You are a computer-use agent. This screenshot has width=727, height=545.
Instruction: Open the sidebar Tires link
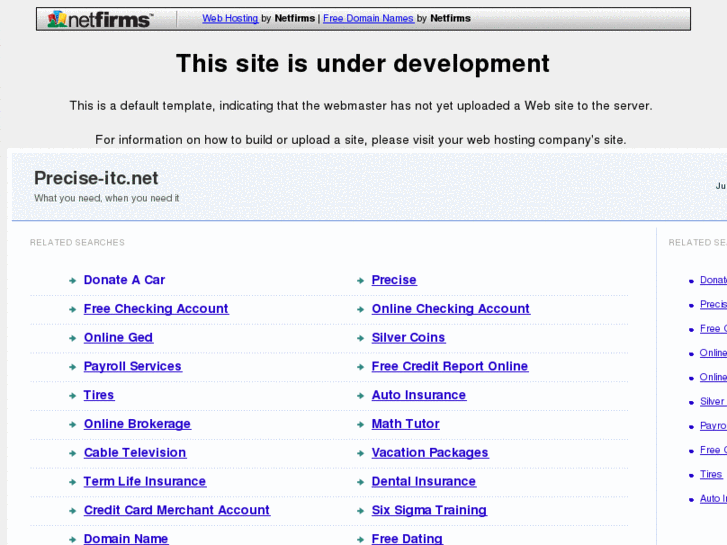[711, 474]
